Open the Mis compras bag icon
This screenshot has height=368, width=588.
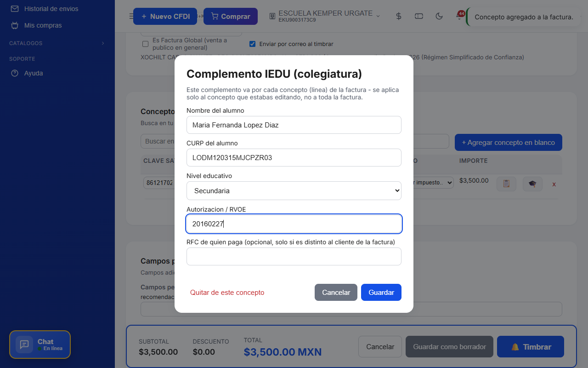(15, 25)
